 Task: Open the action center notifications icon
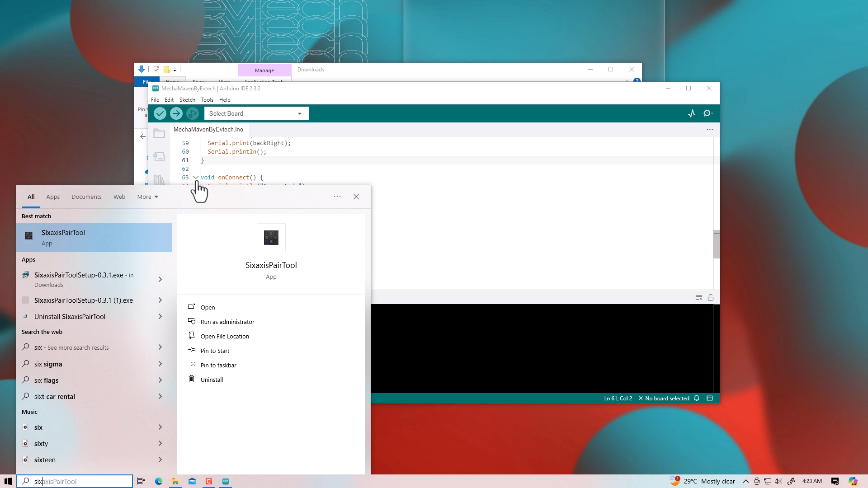(835, 481)
